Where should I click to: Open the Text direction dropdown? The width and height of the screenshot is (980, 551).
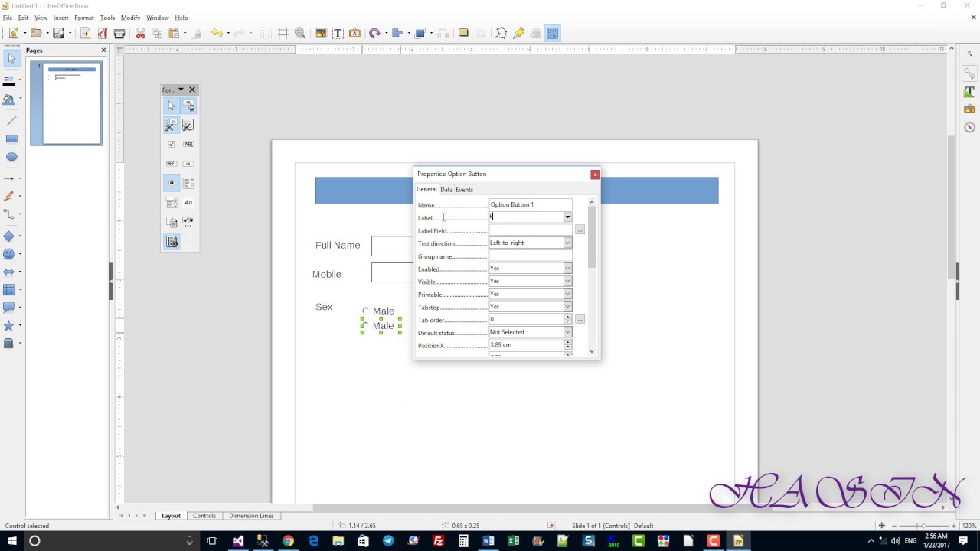pyautogui.click(x=567, y=243)
